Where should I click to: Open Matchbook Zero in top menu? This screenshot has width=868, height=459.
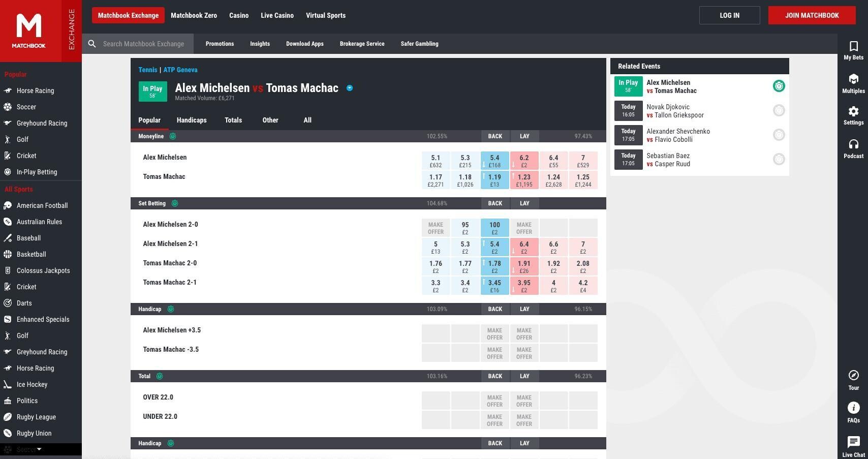click(194, 15)
